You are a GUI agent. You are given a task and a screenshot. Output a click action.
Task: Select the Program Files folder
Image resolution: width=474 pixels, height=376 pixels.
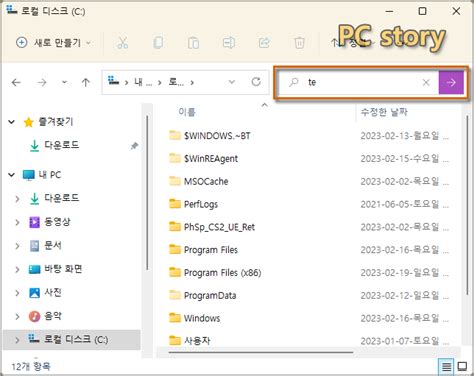pyautogui.click(x=203, y=250)
